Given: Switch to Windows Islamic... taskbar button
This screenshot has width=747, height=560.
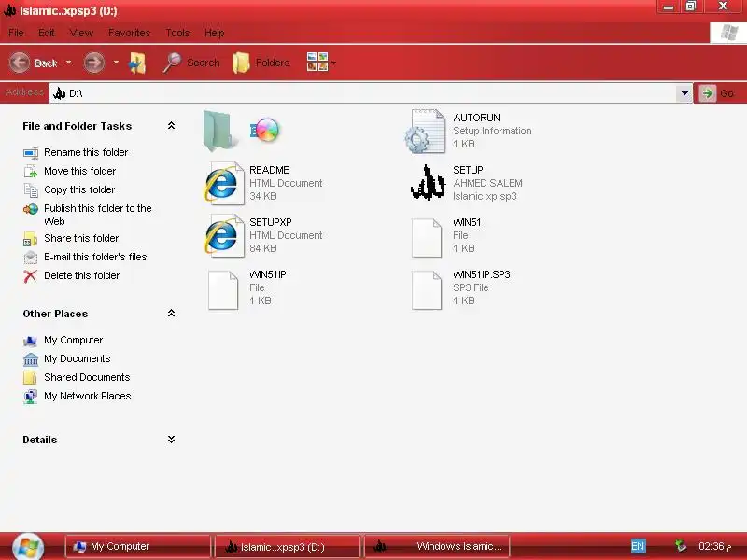Looking at the screenshot, I should [x=437, y=547].
